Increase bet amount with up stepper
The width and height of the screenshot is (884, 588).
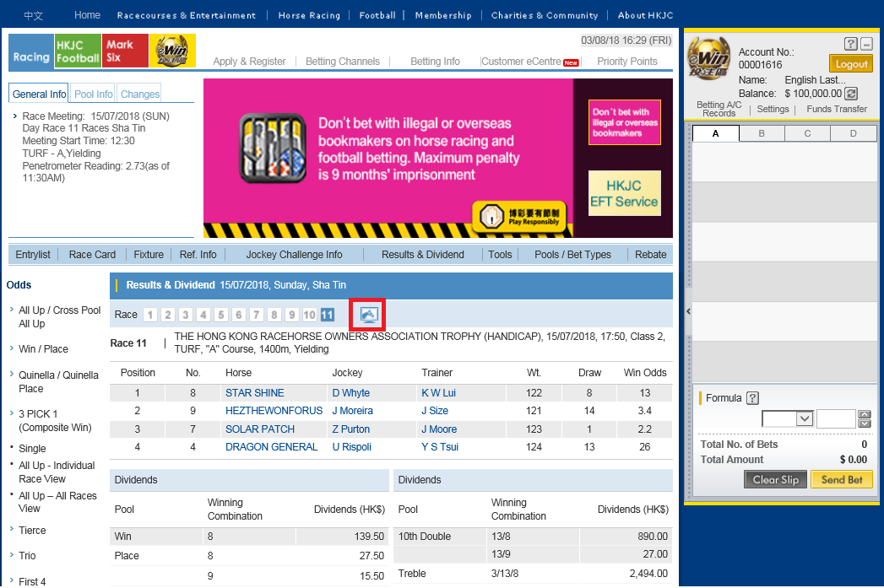[864, 414]
